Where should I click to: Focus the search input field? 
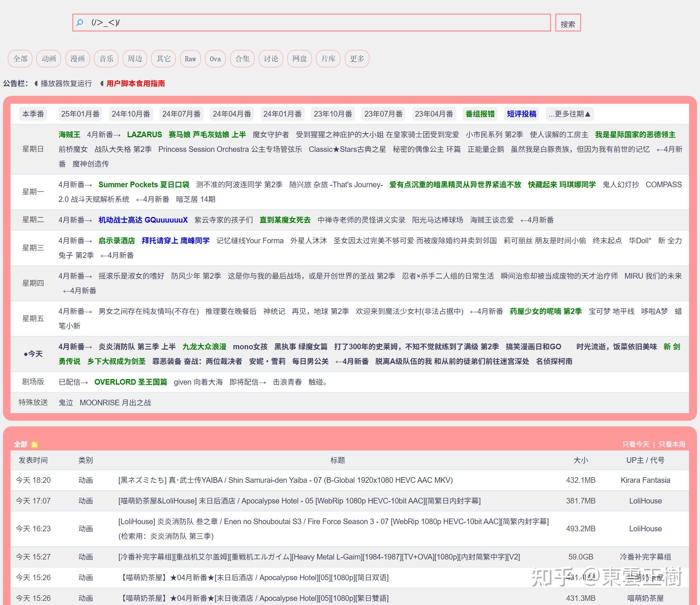311,23
